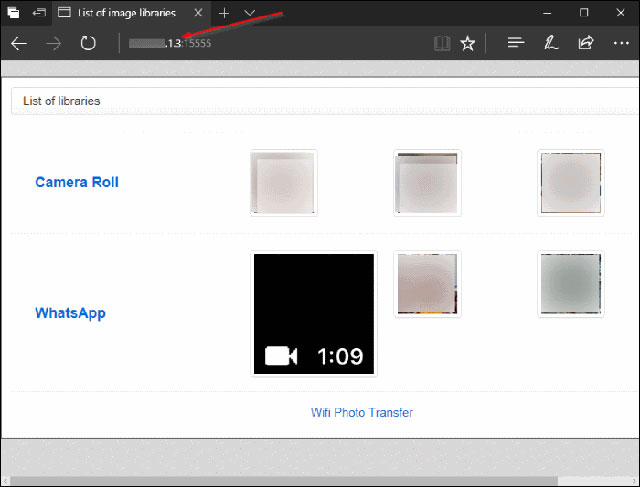Viewport: 640px width, 487px height.
Task: Add page to favorites star icon
Action: point(468,44)
